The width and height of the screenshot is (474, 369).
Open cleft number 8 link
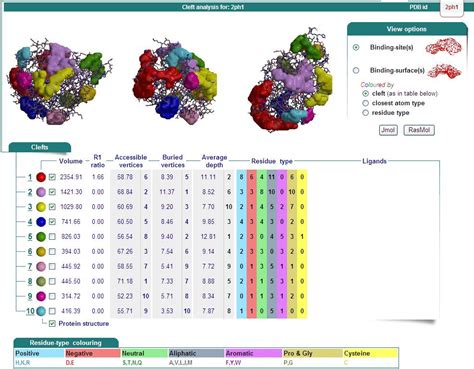coord(30,281)
